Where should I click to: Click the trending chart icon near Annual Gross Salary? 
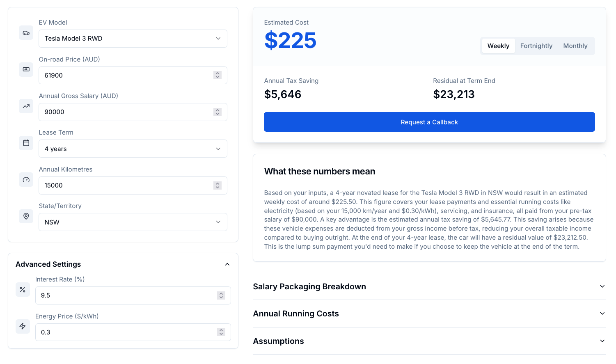coord(26,106)
